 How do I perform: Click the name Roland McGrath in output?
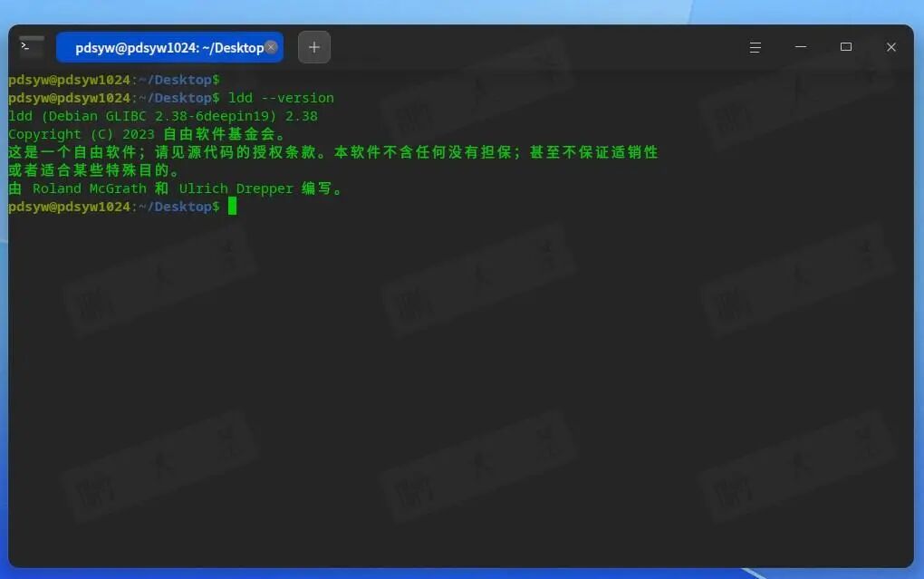tap(89, 188)
